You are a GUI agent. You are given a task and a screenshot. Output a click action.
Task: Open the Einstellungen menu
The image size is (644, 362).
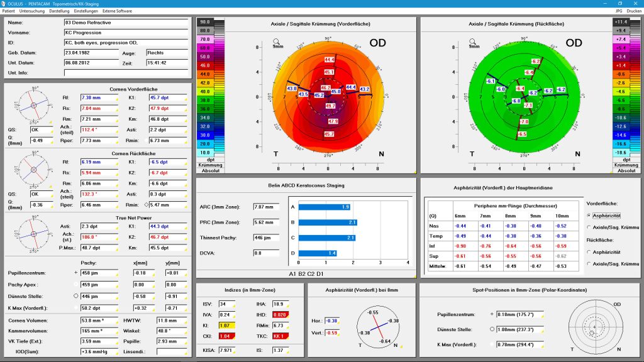(x=86, y=11)
